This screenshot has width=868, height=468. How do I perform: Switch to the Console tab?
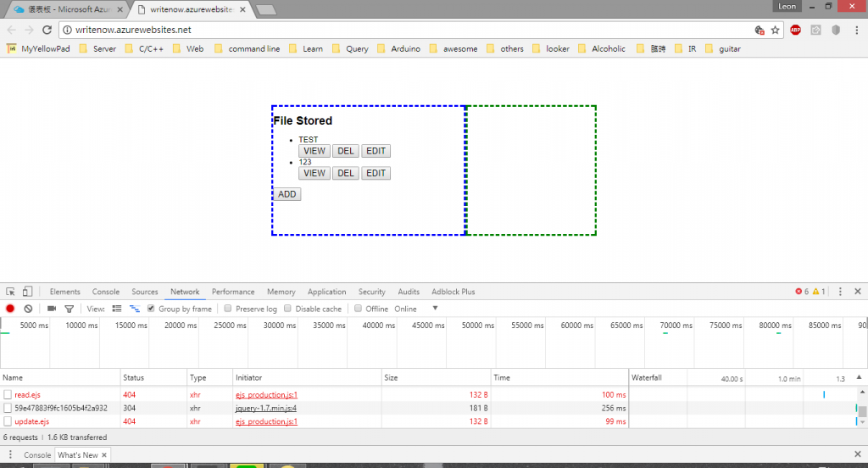pos(106,292)
